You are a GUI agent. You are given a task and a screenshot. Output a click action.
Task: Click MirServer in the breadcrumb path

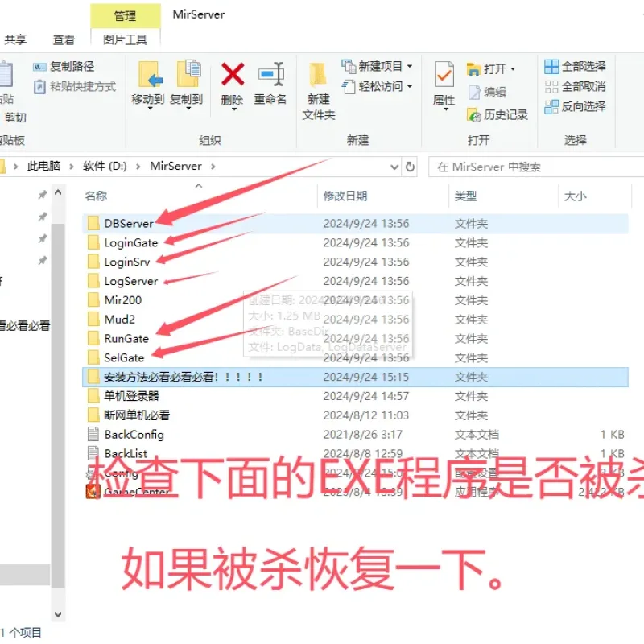175,166
